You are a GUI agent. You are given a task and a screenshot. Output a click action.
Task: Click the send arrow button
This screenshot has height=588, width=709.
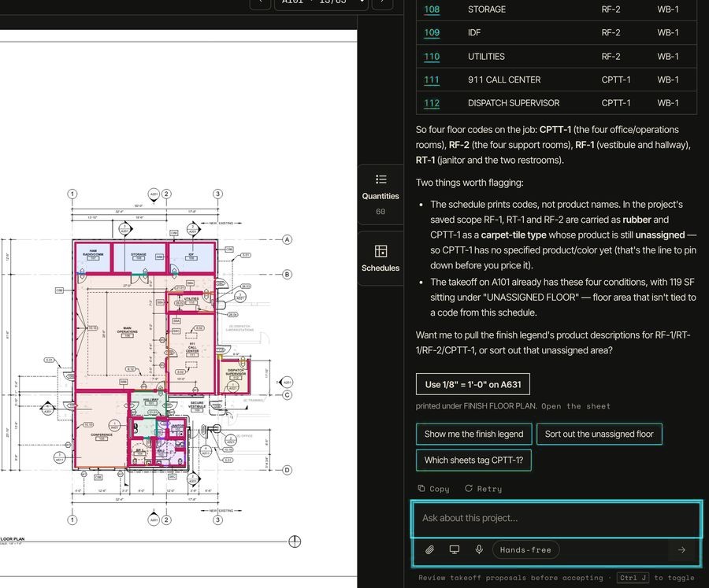(x=681, y=549)
